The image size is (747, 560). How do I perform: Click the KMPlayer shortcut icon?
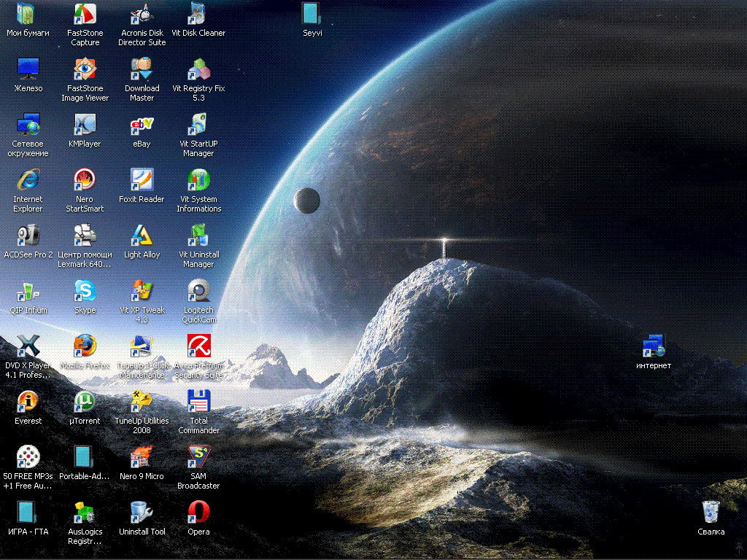pyautogui.click(x=85, y=124)
